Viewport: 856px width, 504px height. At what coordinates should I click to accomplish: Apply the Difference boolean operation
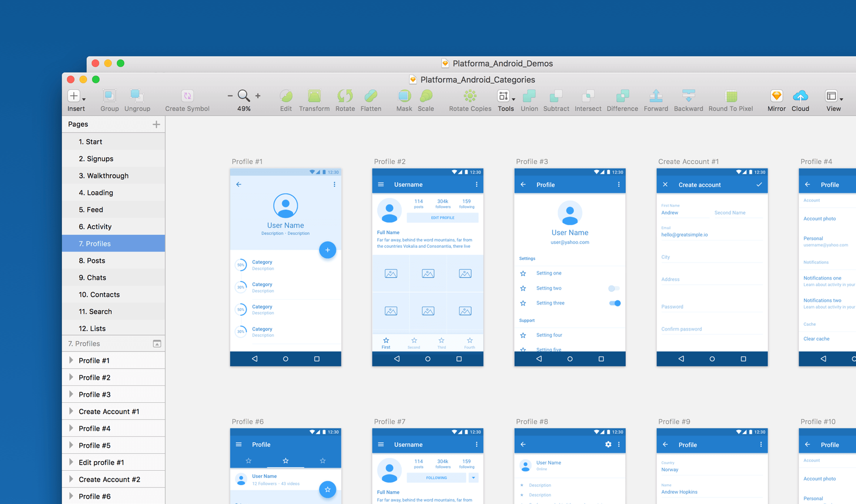[622, 96]
